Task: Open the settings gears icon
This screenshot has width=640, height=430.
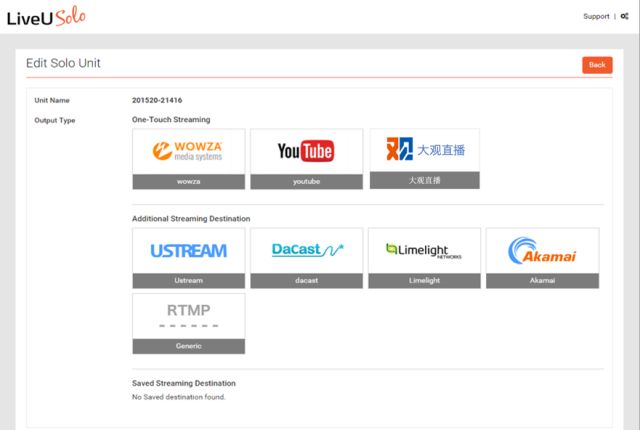Action: pyautogui.click(x=624, y=16)
